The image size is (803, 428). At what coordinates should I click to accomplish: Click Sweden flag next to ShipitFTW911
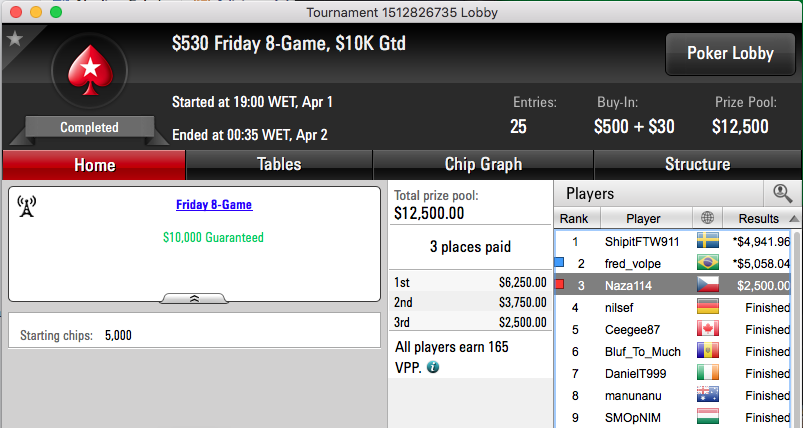[708, 241]
